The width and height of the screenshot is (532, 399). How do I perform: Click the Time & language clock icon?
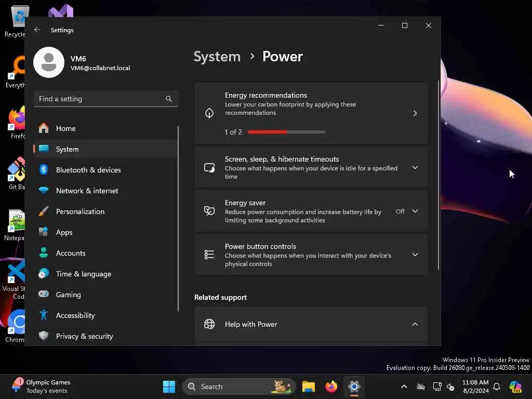coord(44,273)
